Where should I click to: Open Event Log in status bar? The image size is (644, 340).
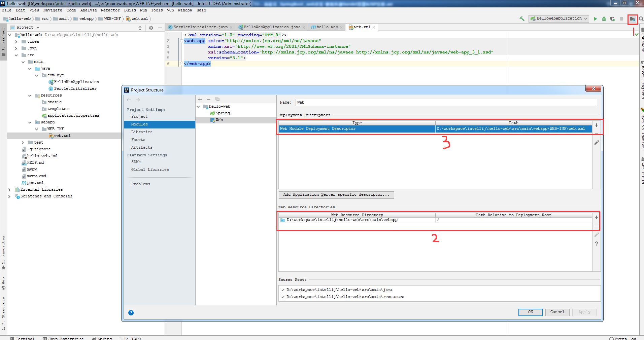(623, 338)
